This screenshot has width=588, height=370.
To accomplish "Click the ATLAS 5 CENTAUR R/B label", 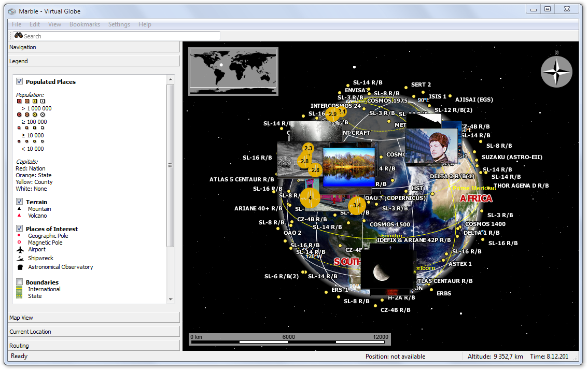I will 242,179.
